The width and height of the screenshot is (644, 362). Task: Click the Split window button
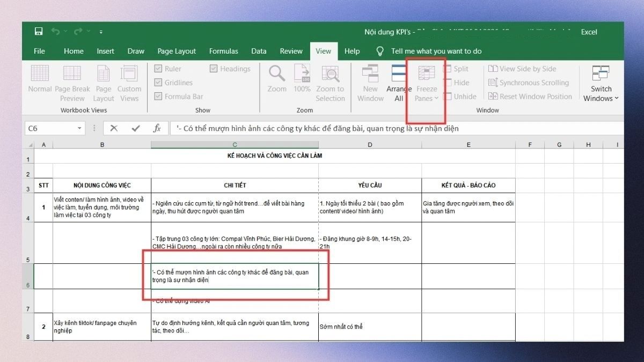pos(456,69)
